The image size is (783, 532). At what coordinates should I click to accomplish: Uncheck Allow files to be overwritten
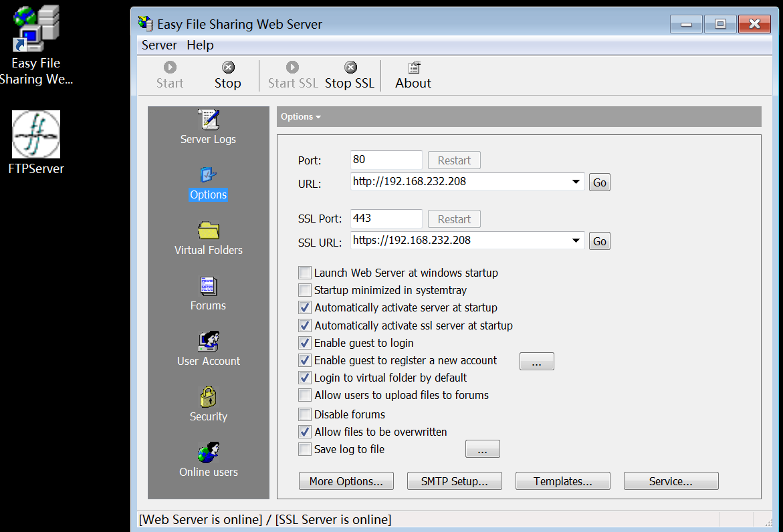305,432
